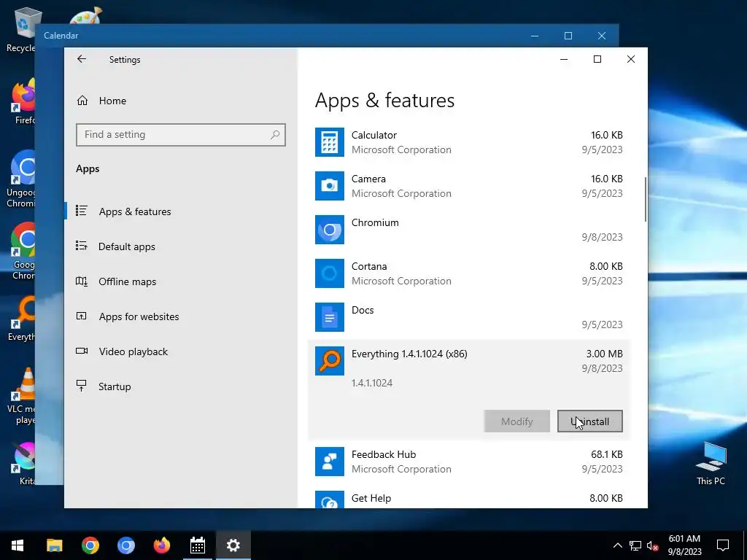Open the Windows Start menu
This screenshot has height=560, width=747.
(x=18, y=545)
